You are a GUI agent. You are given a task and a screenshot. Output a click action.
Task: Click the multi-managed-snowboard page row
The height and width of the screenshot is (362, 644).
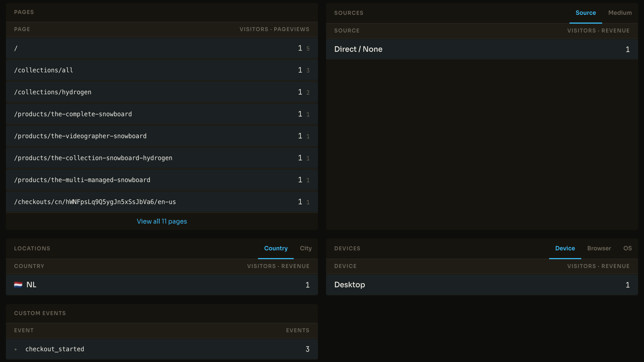(x=162, y=180)
